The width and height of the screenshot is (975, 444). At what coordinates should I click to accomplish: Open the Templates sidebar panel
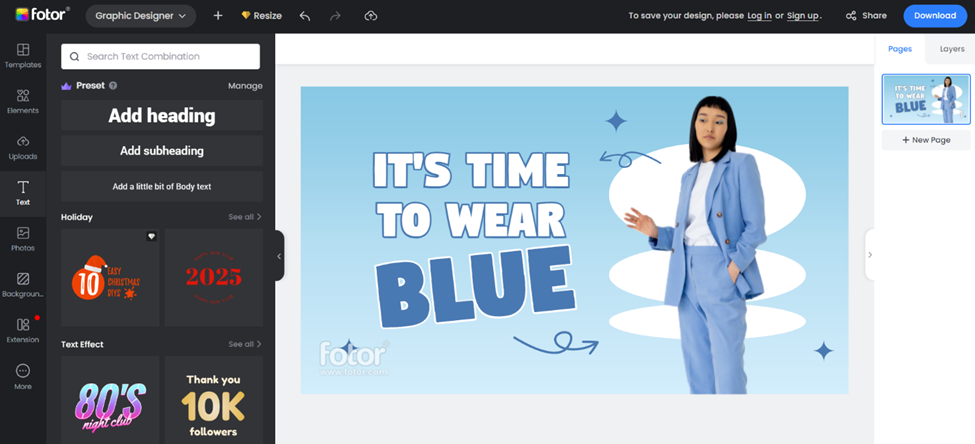[23, 56]
